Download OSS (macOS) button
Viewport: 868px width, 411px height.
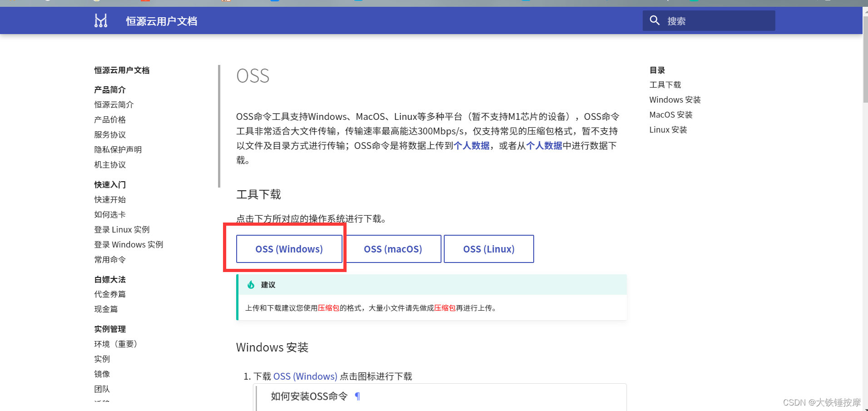[393, 249]
